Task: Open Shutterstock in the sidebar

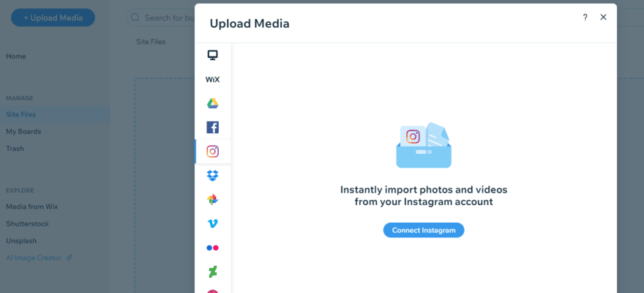Action: click(28, 224)
